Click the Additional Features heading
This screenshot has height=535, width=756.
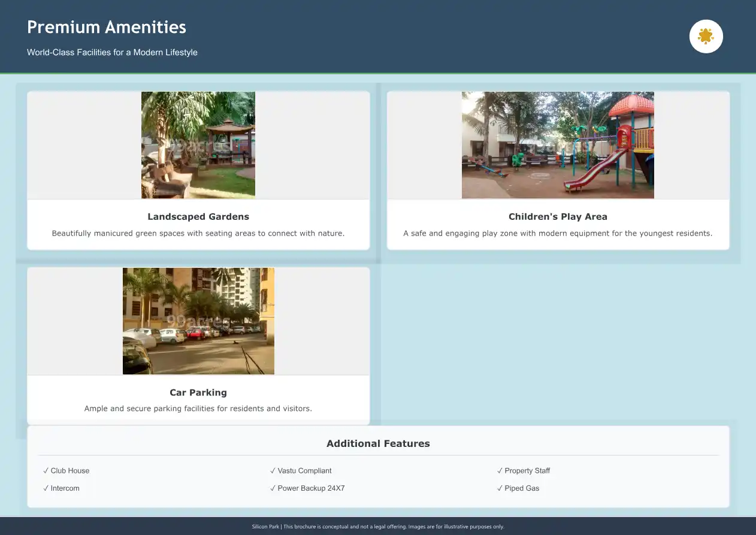pos(378,444)
